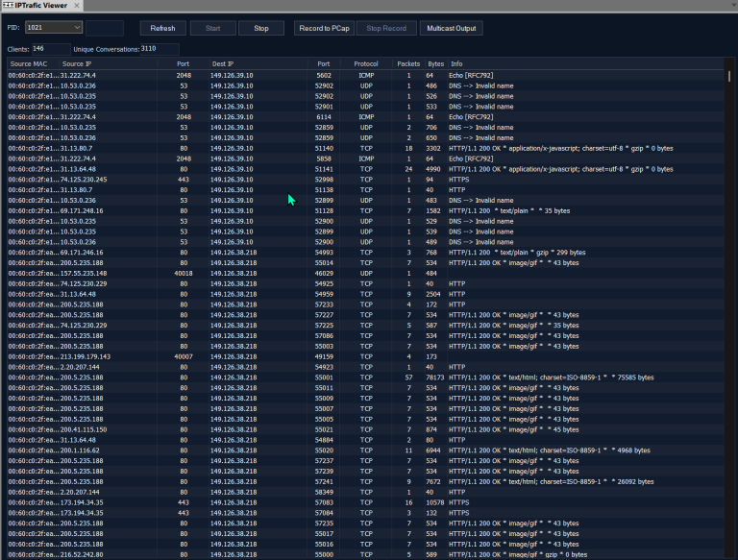Select row with dest port 55021
The image size is (738, 560).
pos(365,429)
